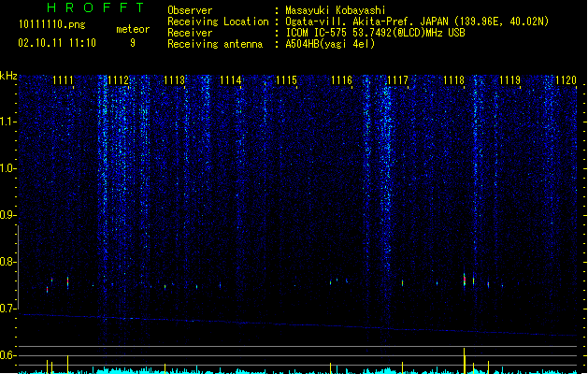Click the tallest yellow level spike after 1118
Image resolution: width=588 pixels, height=374 pixels.
pyautogui.click(x=465, y=361)
